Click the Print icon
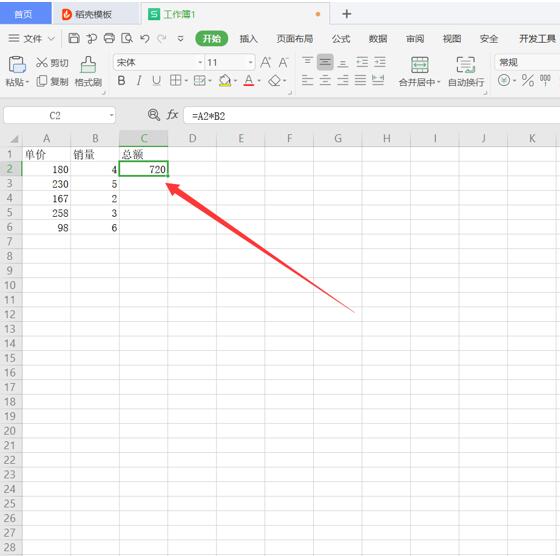Image resolution: width=560 pixels, height=556 pixels. (x=109, y=38)
